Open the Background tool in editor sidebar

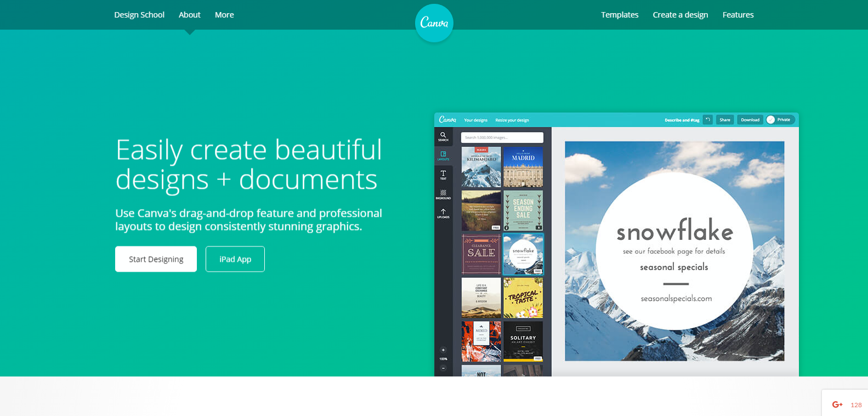pyautogui.click(x=443, y=194)
